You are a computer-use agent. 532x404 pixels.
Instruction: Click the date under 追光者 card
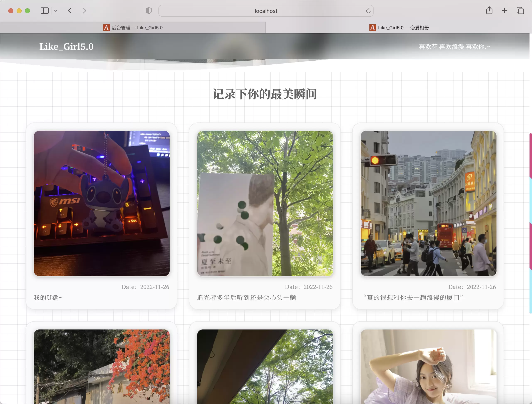[309, 287]
